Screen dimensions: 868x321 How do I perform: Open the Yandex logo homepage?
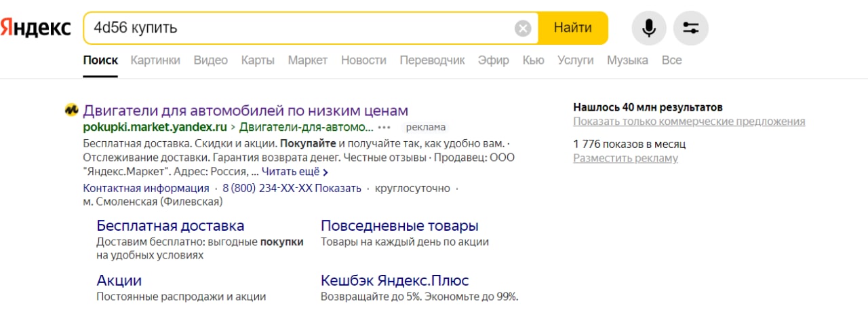tap(35, 29)
